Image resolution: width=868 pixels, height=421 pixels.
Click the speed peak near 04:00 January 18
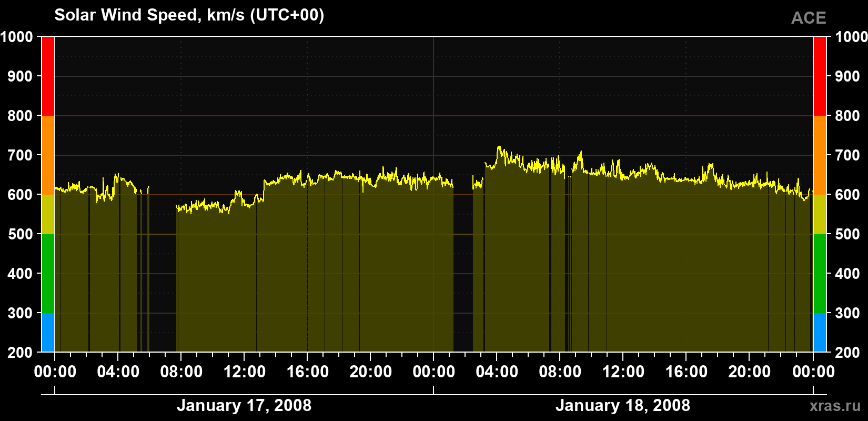pyautogui.click(x=499, y=147)
